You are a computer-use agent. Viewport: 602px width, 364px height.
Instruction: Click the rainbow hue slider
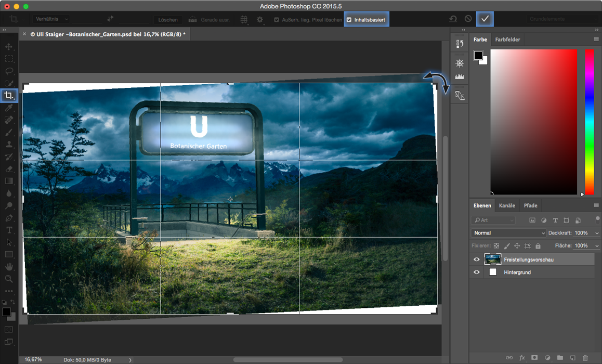(590, 122)
